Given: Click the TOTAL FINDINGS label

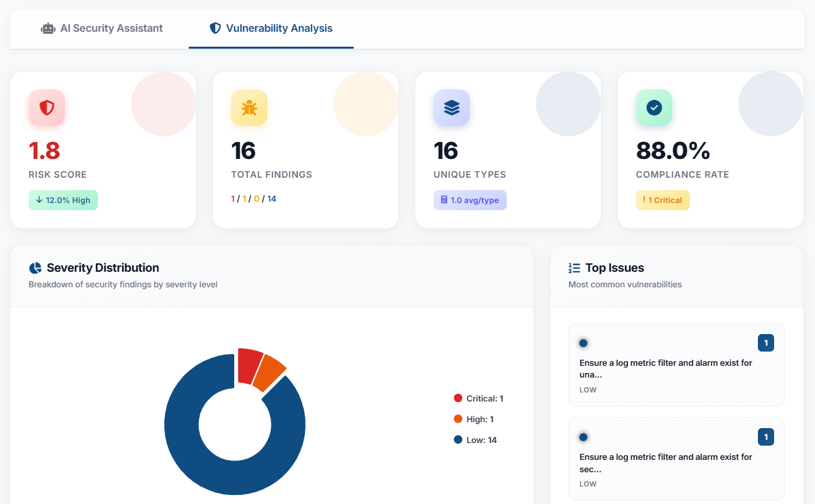Looking at the screenshot, I should tap(271, 174).
